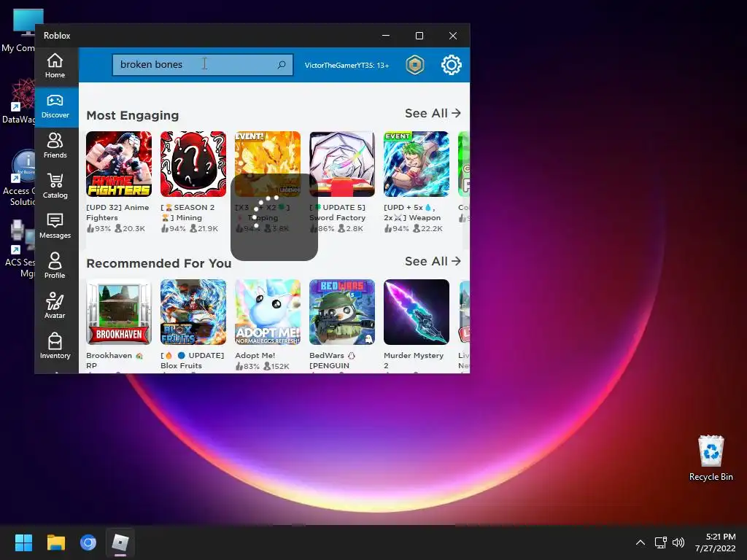Open the Murder Mystery 2 game thumbnail
Image resolution: width=747 pixels, height=560 pixels.
[417, 312]
